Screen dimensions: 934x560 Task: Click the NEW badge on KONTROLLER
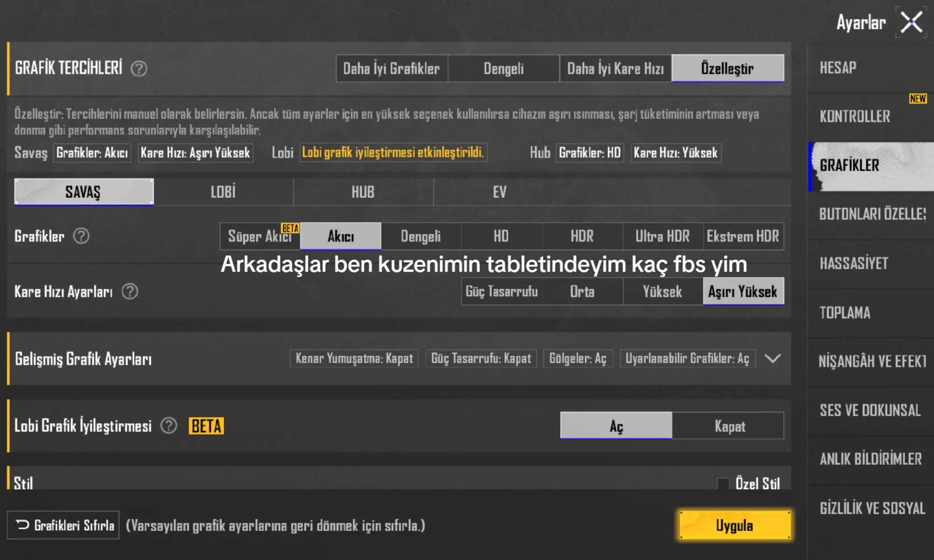(x=918, y=98)
